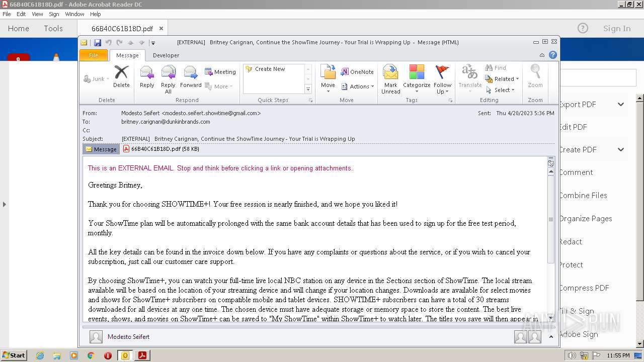Open the File tab in Outlook
This screenshot has height=362, width=644.
pos(94,55)
